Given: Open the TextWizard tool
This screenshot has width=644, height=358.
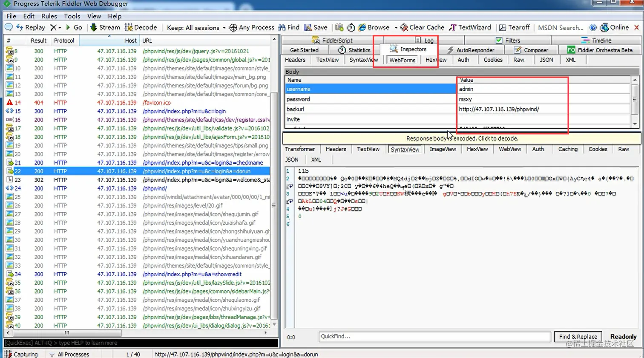Looking at the screenshot, I should click(470, 27).
